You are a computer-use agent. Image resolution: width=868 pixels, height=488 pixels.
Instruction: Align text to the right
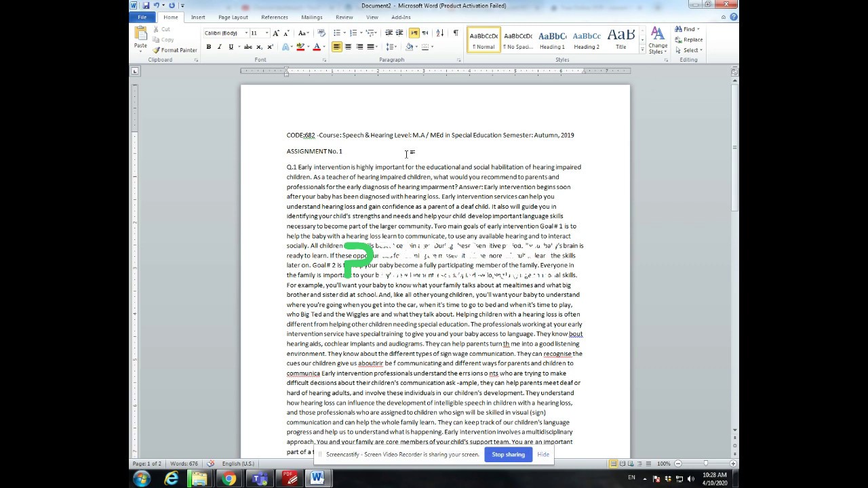pyautogui.click(x=359, y=47)
